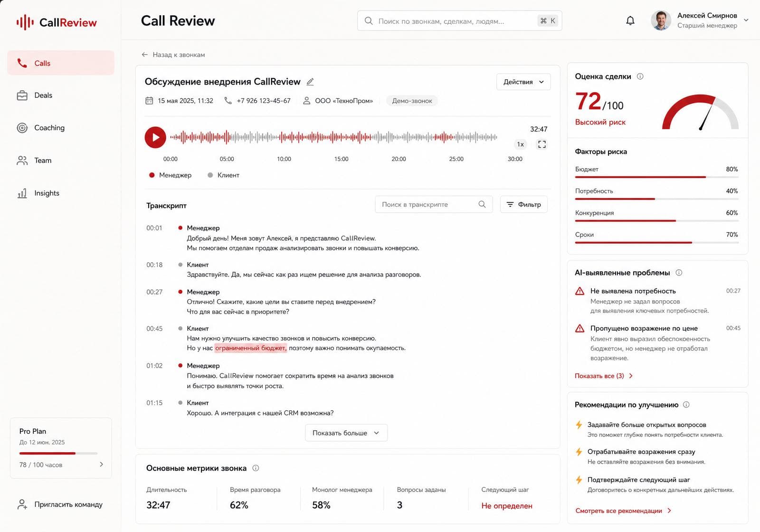The width and height of the screenshot is (760, 532).
Task: Open Calls in the sidebar
Action: [61, 63]
